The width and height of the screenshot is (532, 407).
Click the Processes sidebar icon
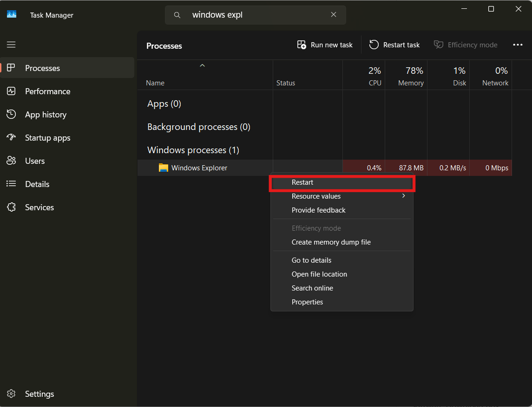11,68
